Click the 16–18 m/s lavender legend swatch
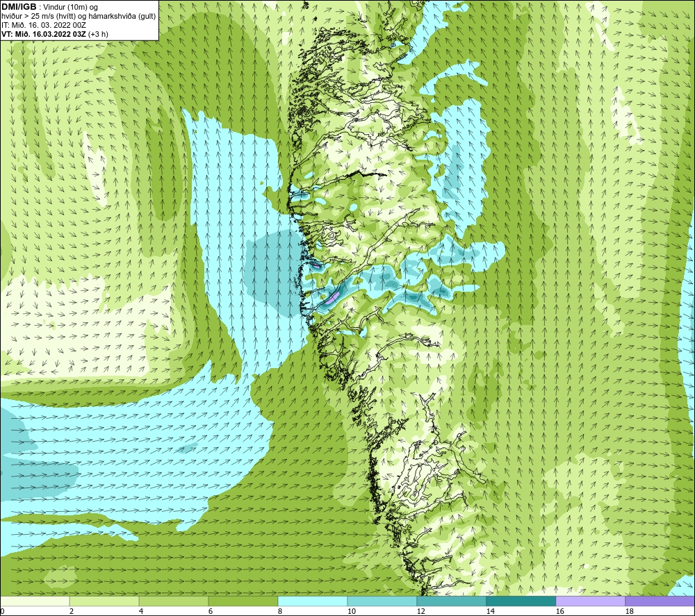This screenshot has height=616, width=695. pyautogui.click(x=590, y=601)
